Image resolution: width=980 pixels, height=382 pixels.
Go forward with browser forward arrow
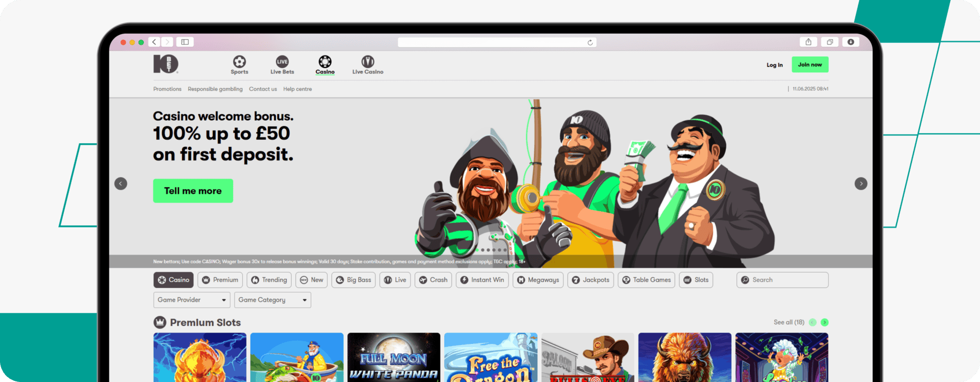pyautogui.click(x=167, y=42)
